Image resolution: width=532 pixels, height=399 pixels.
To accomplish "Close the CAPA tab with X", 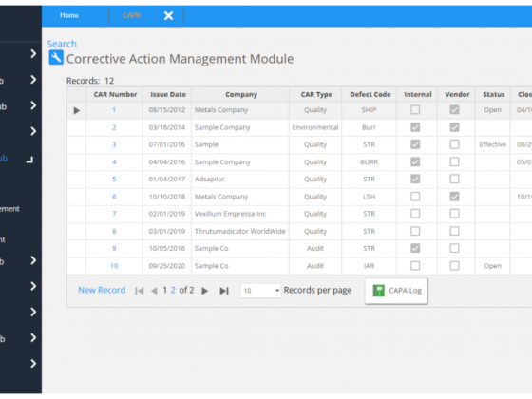I will pyautogui.click(x=168, y=15).
